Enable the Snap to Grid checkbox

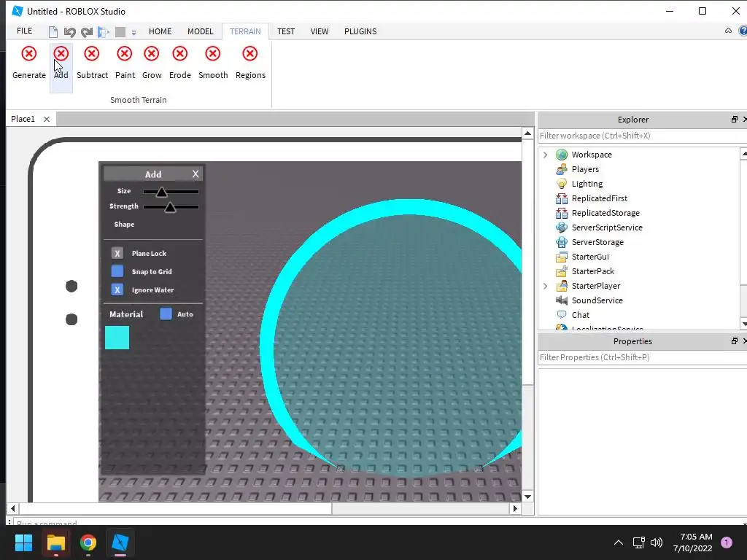coord(117,271)
